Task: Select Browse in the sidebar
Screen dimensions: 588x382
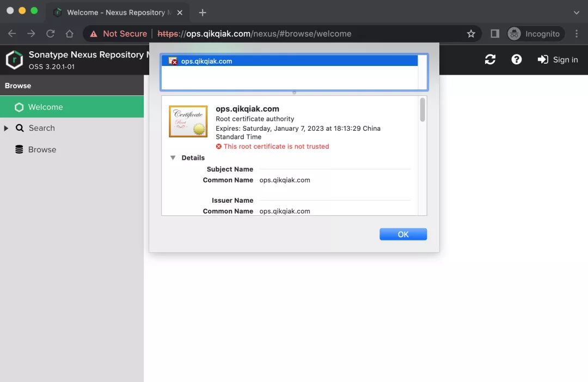Action: tap(42, 149)
